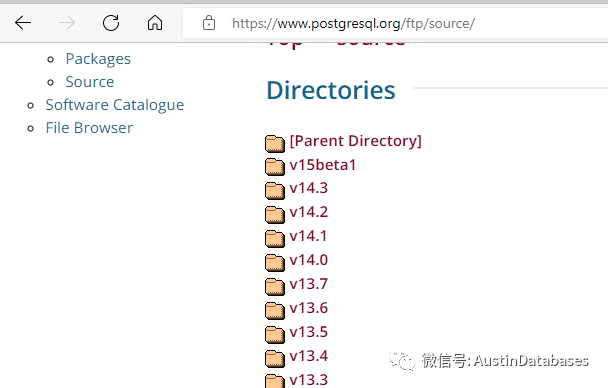Click the folder icon beside [Parent Directory]

[275, 143]
